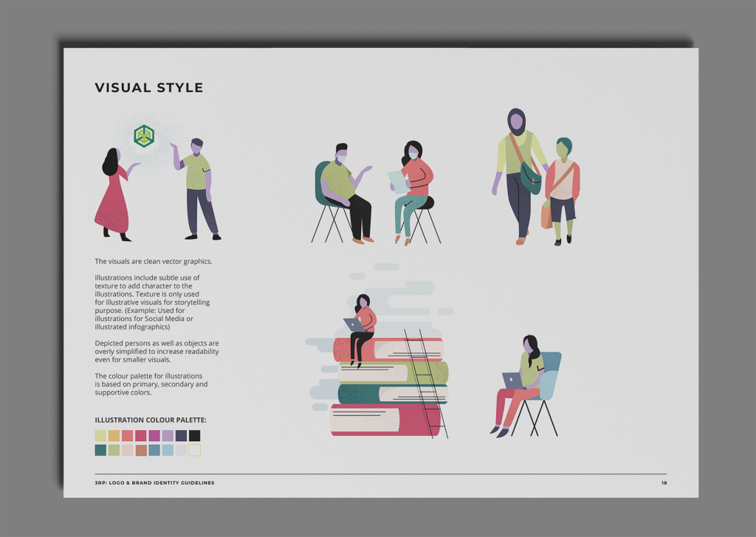Image resolution: width=756 pixels, height=537 pixels.
Task: Click the green hexagon logo icon
Action: (x=144, y=136)
